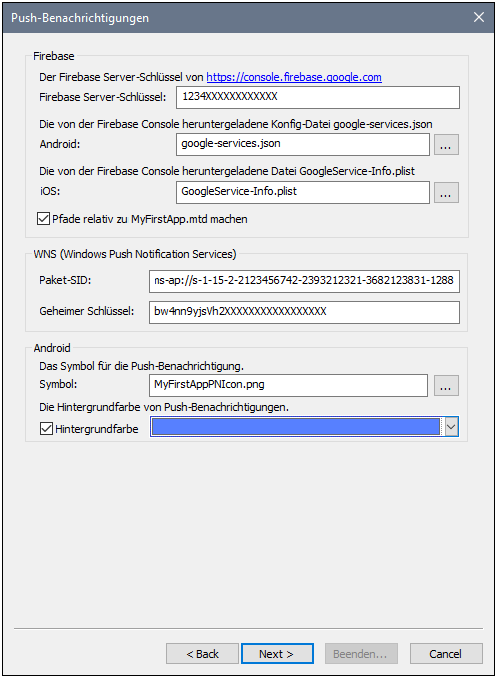Open the console.firebase.google.com link

(294, 77)
